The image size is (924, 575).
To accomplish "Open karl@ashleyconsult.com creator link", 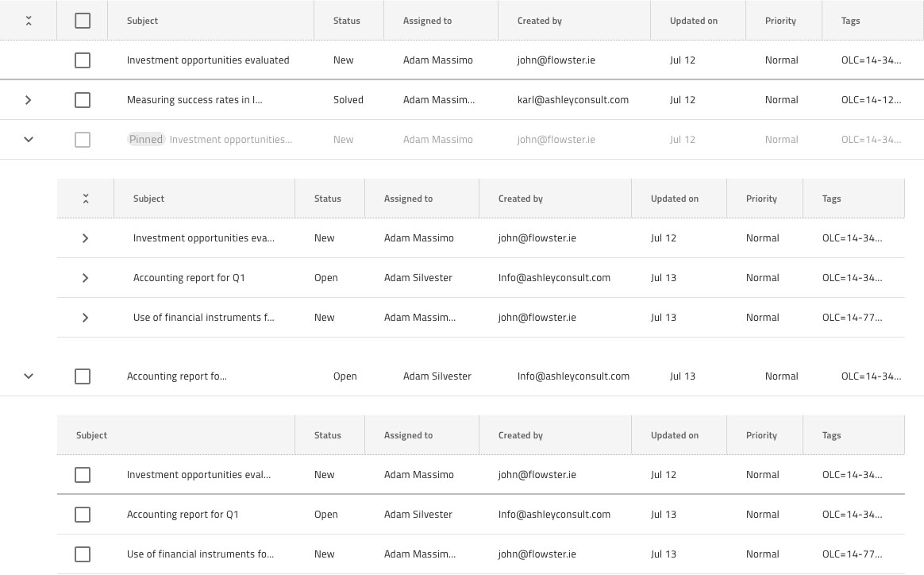I will (x=573, y=100).
